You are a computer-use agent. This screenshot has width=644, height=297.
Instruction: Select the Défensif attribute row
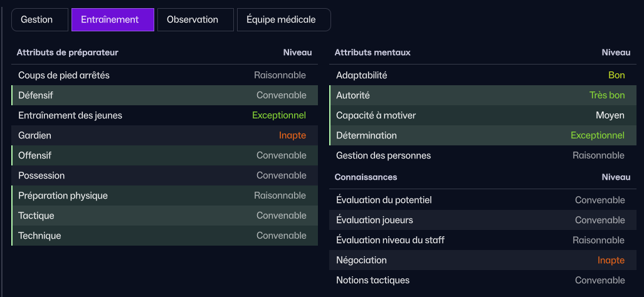point(164,95)
